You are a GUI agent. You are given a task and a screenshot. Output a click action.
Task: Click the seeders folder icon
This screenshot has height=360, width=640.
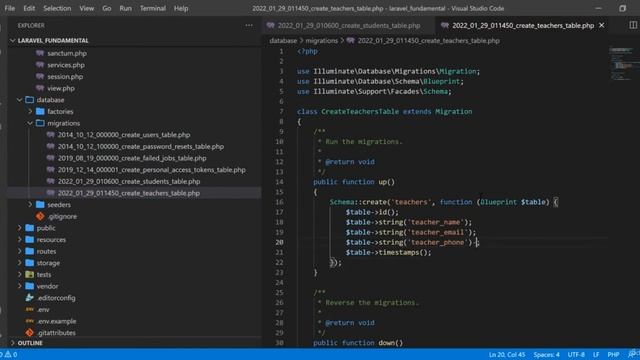(x=40, y=204)
